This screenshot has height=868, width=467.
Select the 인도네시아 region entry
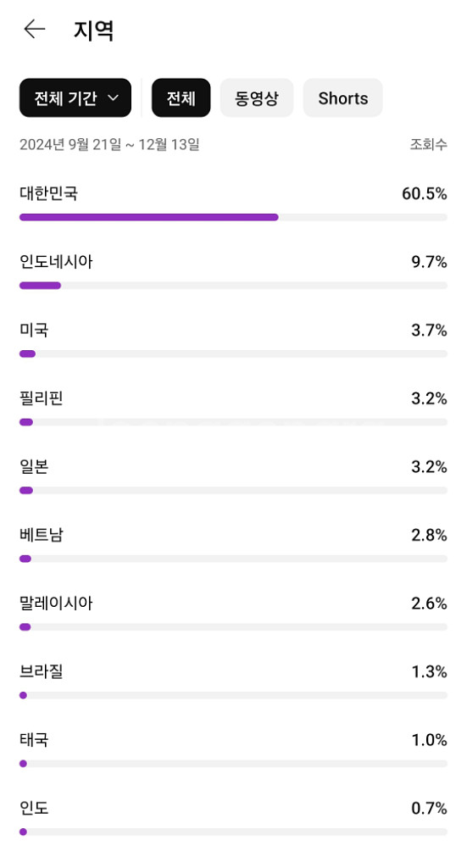(234, 271)
